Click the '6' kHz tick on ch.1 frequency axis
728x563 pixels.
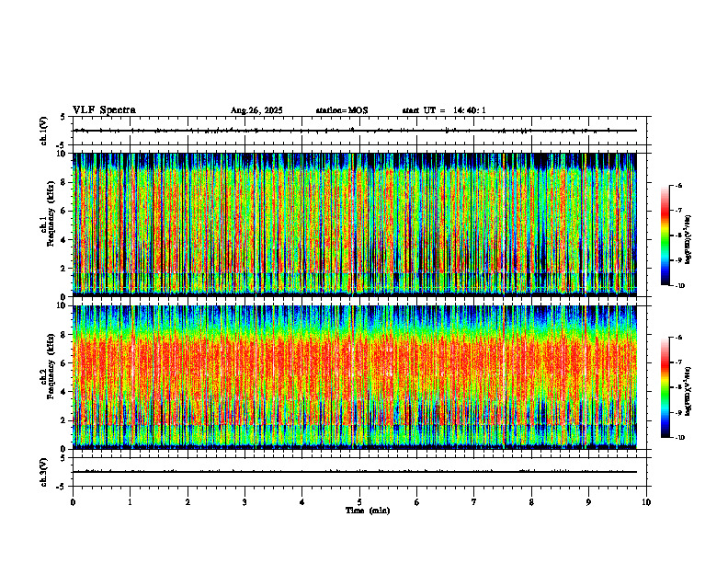64,211
